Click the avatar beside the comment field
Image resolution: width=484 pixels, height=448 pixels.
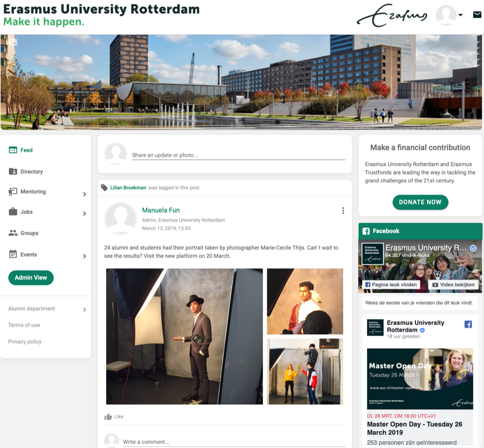point(111,441)
